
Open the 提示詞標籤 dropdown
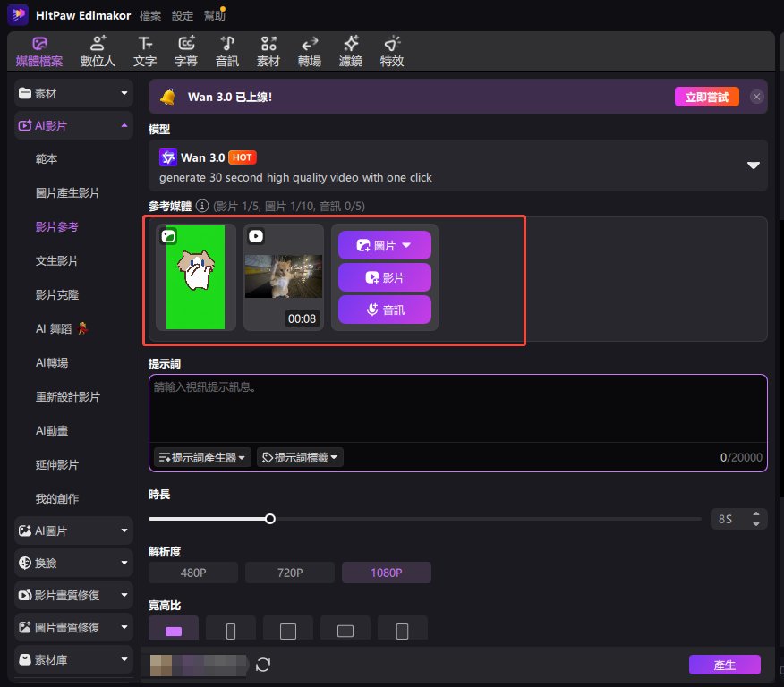[x=300, y=457]
